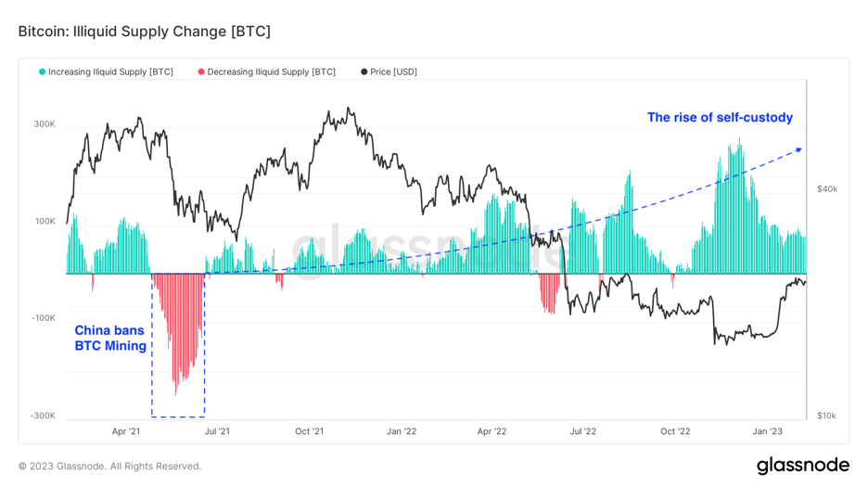Click the Jul '22 x-axis label
This screenshot has height=488, width=868.
click(x=583, y=431)
